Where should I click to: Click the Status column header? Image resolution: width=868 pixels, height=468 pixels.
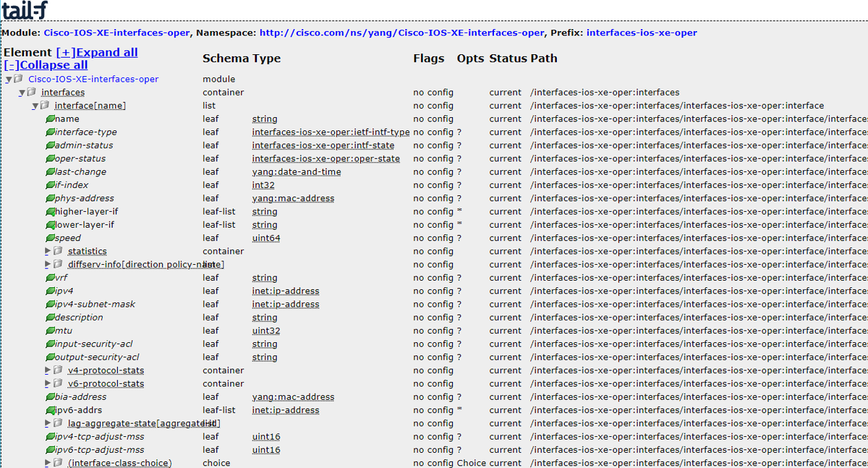click(508, 59)
